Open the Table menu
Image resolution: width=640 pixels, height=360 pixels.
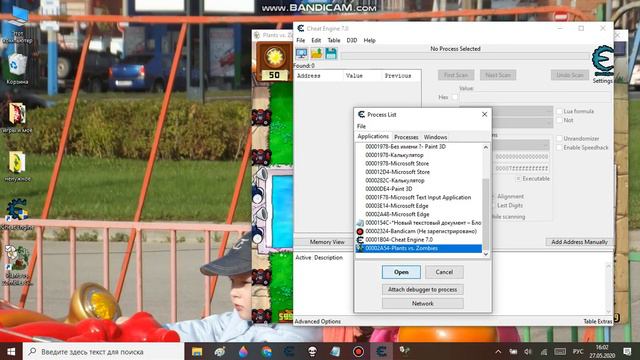[334, 40]
